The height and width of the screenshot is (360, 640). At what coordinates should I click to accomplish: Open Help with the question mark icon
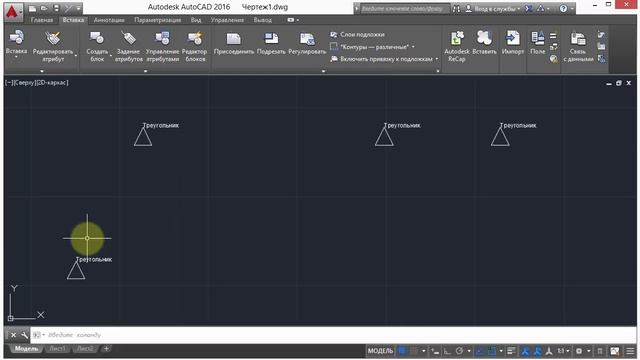click(563, 9)
